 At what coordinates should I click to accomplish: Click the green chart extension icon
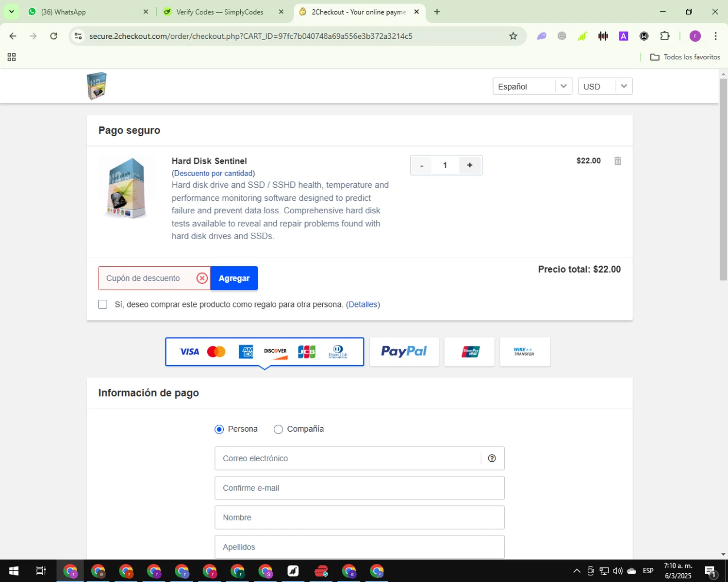582,36
